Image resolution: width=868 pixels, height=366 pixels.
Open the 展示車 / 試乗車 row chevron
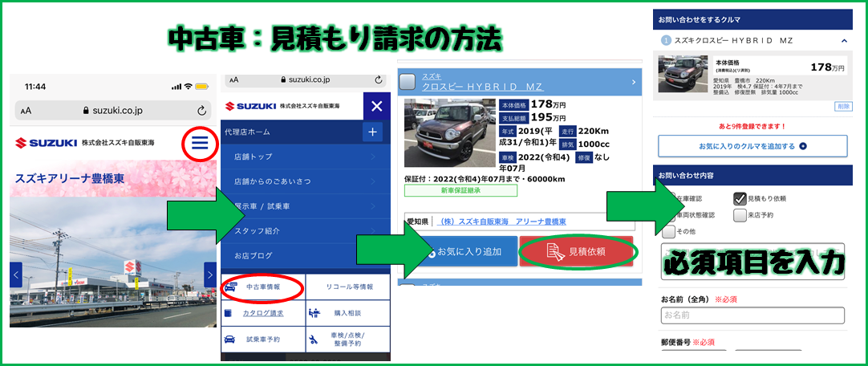(x=373, y=206)
